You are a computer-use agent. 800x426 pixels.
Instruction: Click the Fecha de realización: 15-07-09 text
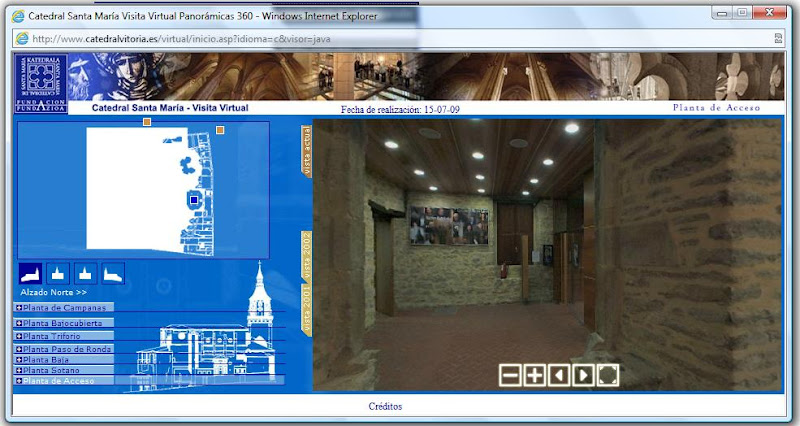click(x=401, y=109)
